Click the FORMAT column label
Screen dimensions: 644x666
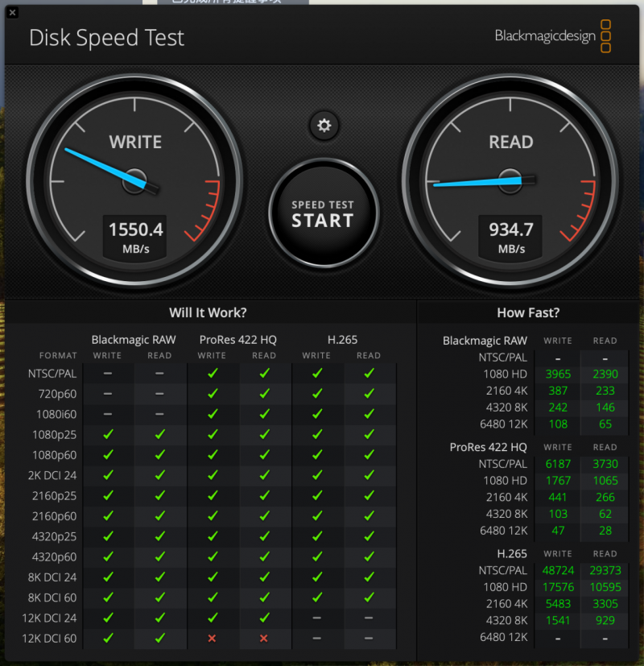click(58, 355)
